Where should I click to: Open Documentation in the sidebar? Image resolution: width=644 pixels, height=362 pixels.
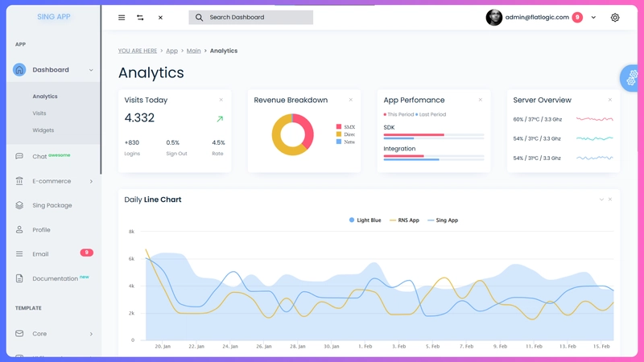(55, 279)
